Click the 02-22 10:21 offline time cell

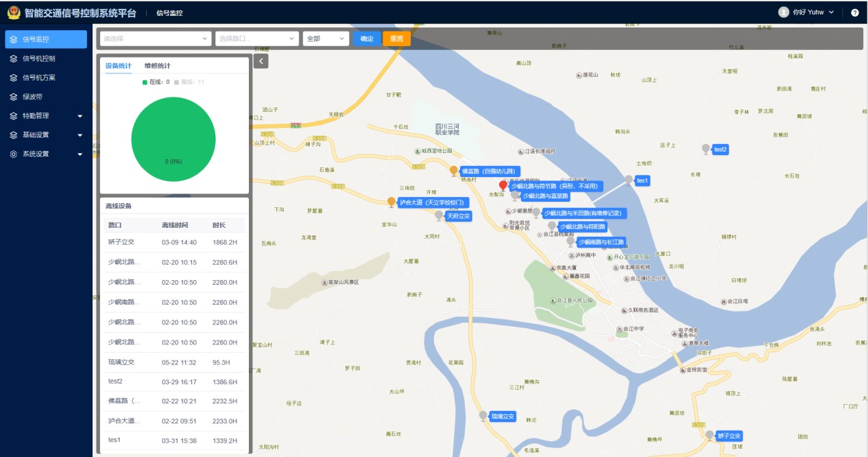[x=179, y=401]
